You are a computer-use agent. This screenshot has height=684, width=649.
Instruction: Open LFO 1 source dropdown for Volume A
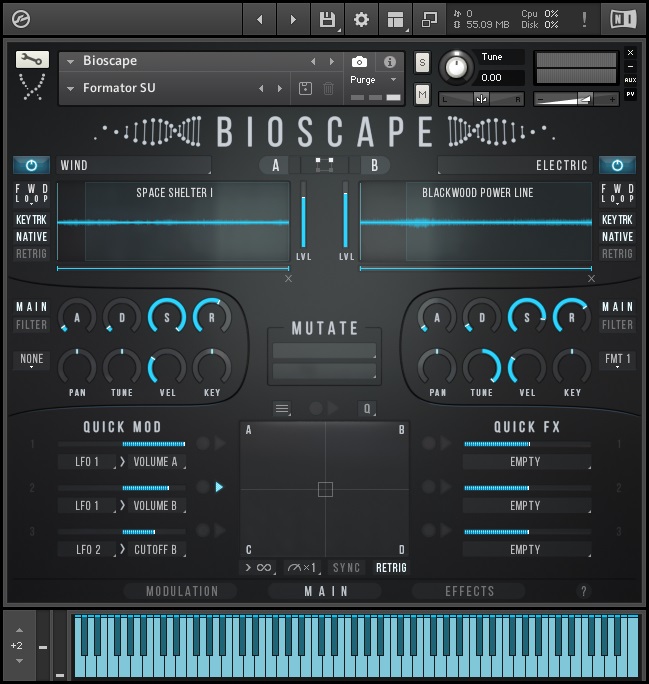pos(87,462)
